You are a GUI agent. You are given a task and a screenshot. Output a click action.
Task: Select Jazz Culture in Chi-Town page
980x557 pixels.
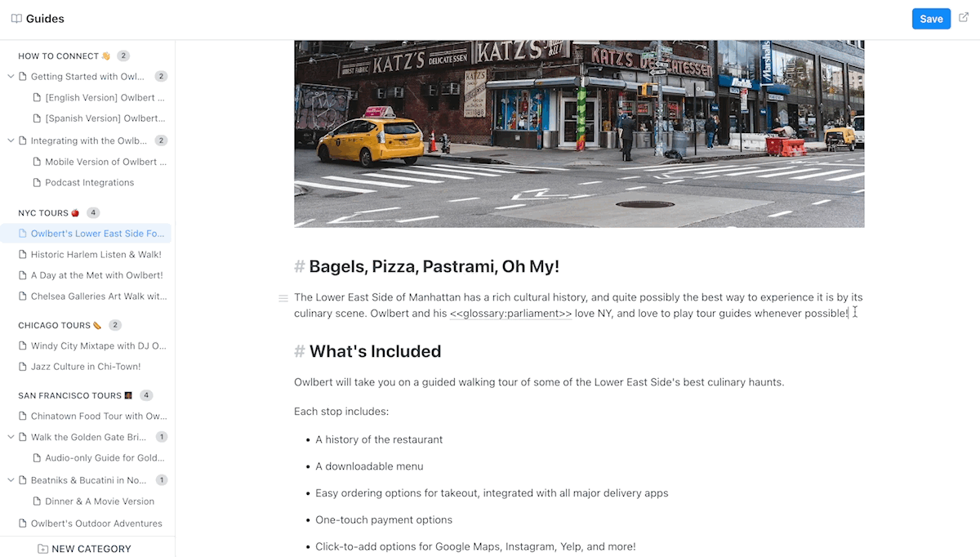[86, 367]
